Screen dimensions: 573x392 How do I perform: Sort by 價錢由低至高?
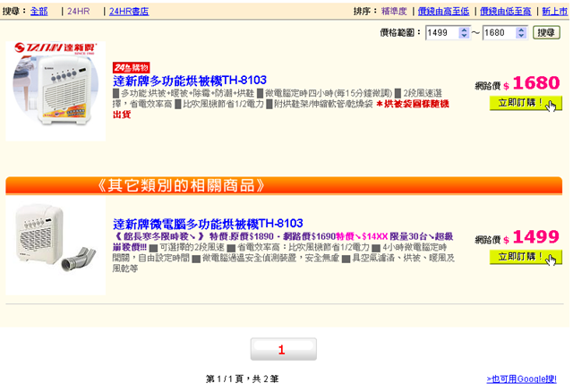click(505, 12)
